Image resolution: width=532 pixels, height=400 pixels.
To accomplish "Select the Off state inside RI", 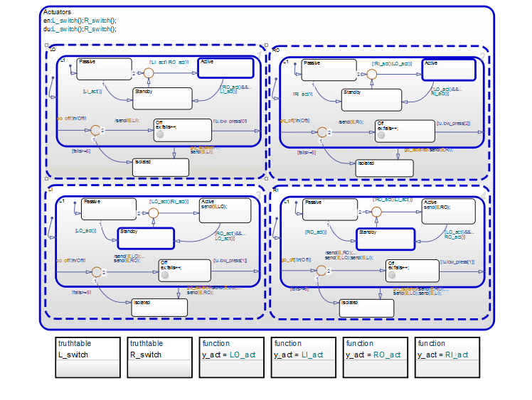I will click(x=413, y=271).
